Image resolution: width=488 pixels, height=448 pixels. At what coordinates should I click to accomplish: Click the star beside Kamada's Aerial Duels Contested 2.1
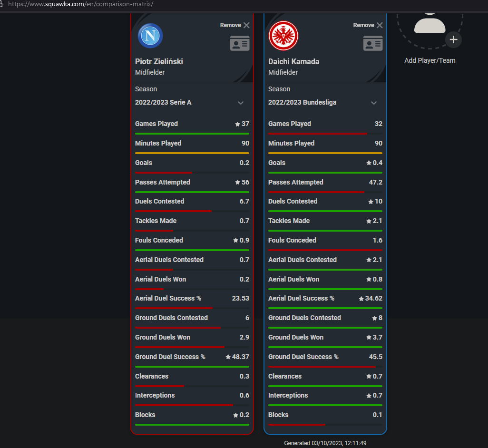(369, 260)
